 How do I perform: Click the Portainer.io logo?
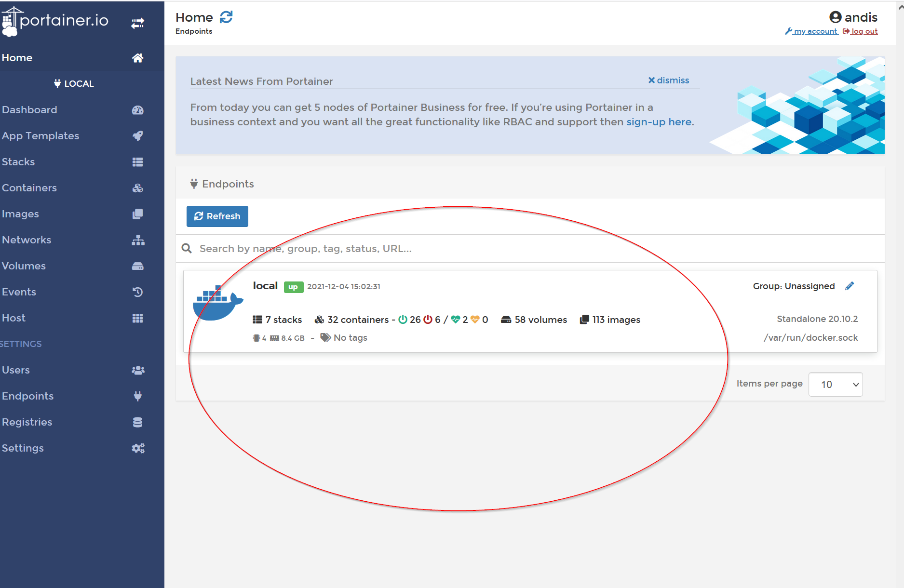(55, 21)
